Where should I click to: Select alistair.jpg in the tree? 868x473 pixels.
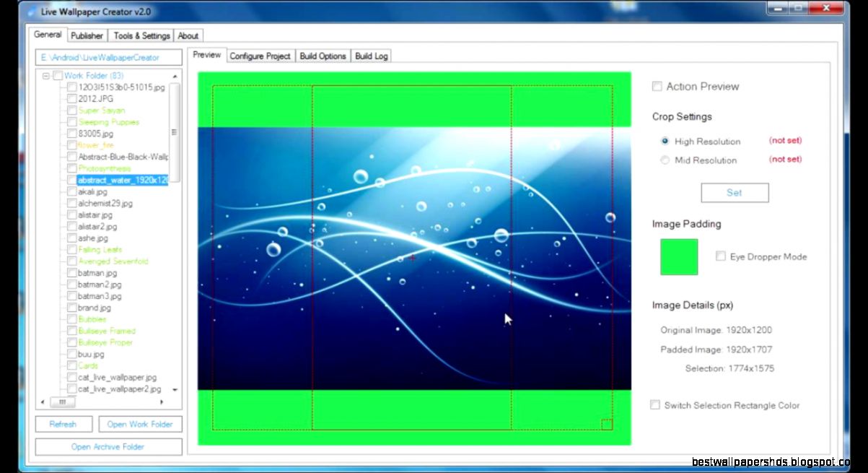pos(95,215)
